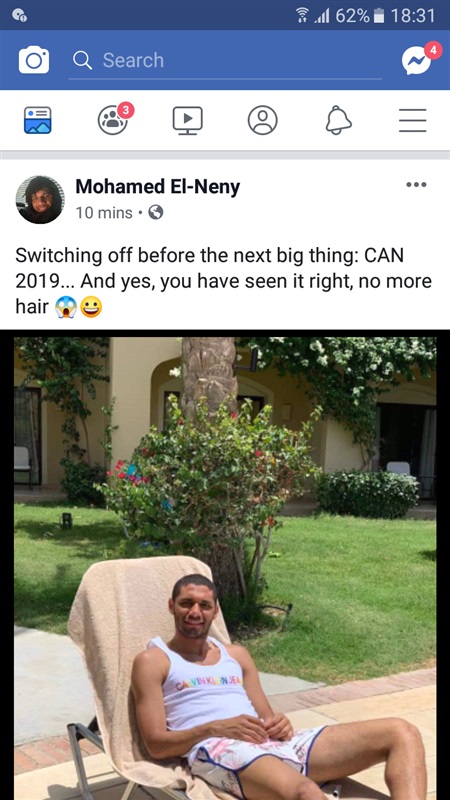The width and height of the screenshot is (450, 800).
Task: Open the posted photo of man on lounger
Action: tap(225, 565)
